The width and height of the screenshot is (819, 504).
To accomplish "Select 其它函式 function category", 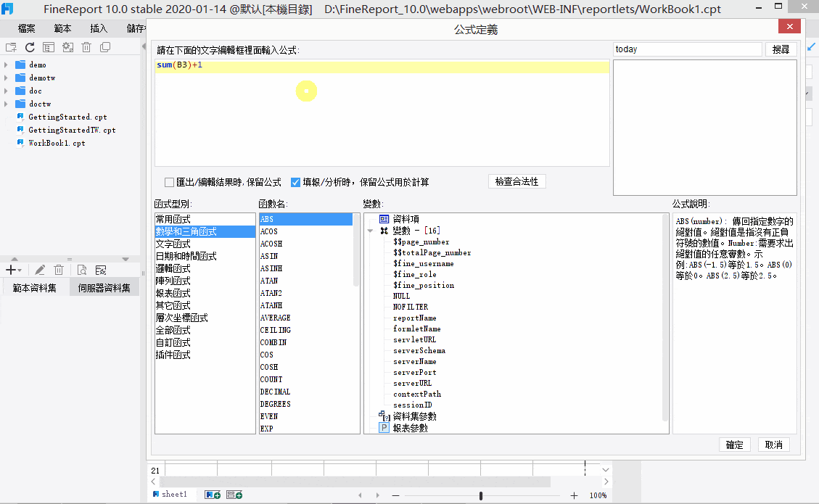I will [x=205, y=305].
